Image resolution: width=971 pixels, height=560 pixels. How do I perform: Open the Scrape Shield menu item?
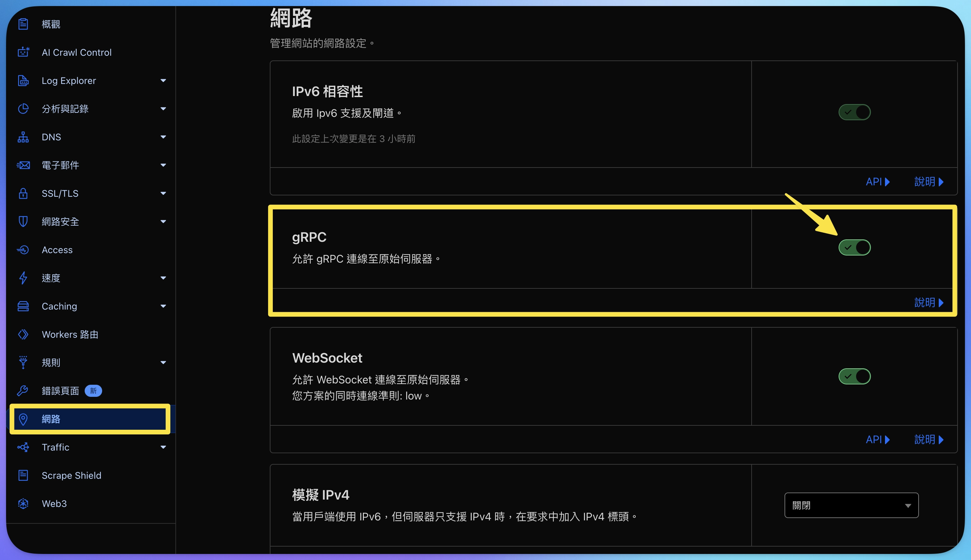tap(72, 475)
